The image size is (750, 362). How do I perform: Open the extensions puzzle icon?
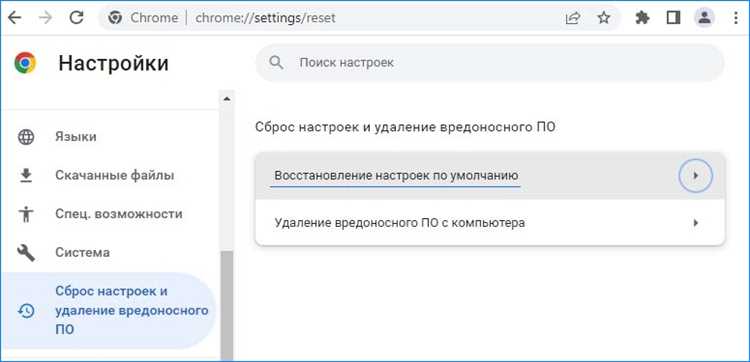click(x=642, y=18)
